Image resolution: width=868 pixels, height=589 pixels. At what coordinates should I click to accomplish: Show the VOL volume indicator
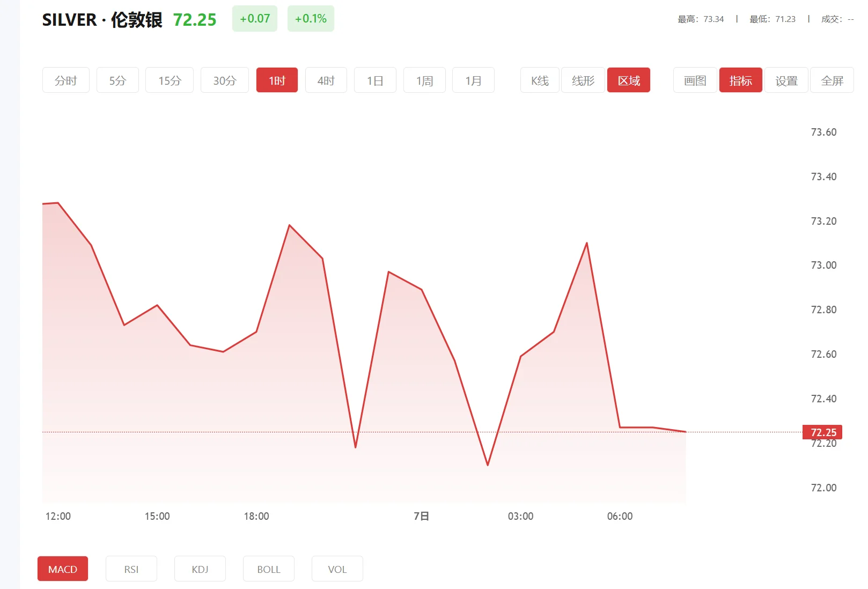337,569
